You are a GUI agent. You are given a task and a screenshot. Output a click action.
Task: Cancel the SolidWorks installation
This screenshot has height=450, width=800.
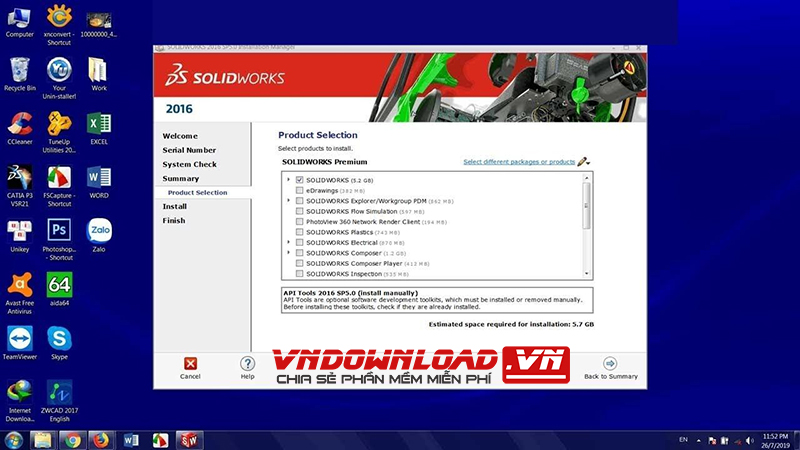pos(190,368)
